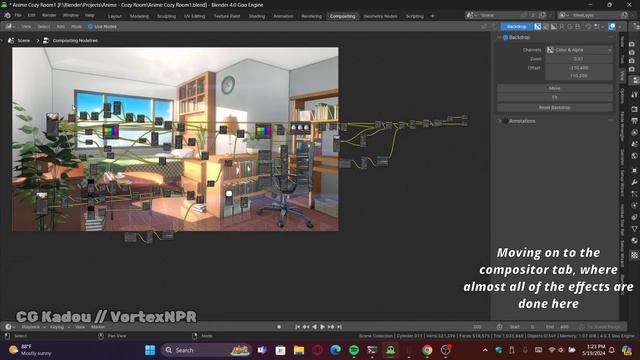Open the Render properties tab icon
The height and width of the screenshot is (360, 640).
click(x=635, y=109)
